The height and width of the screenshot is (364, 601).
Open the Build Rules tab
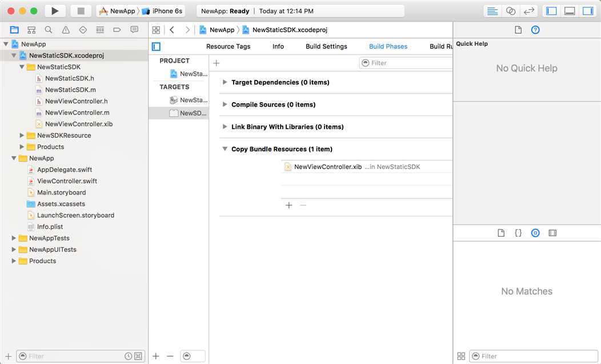coord(441,46)
